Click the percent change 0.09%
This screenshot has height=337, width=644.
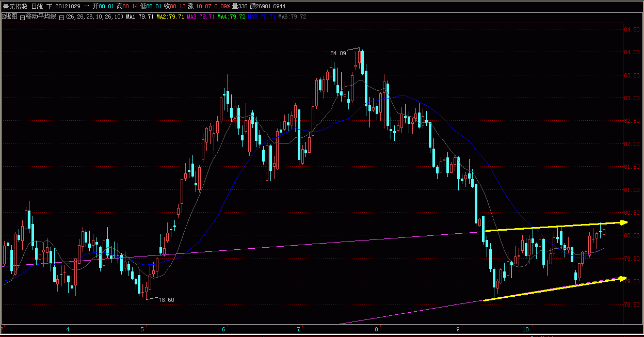pos(222,6)
